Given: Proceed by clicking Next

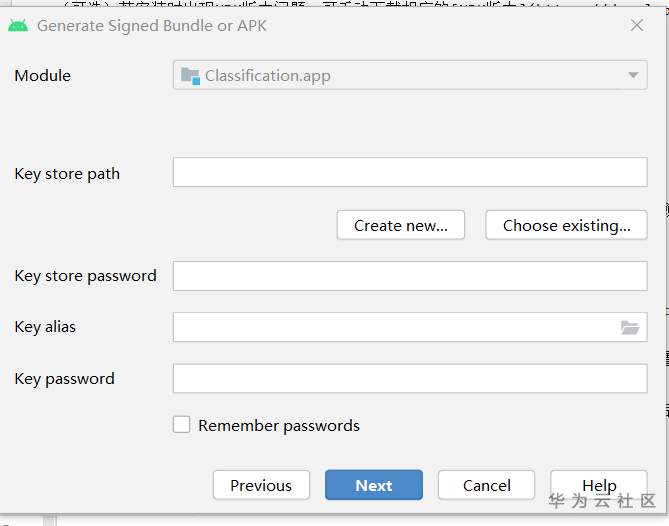Looking at the screenshot, I should 374,485.
